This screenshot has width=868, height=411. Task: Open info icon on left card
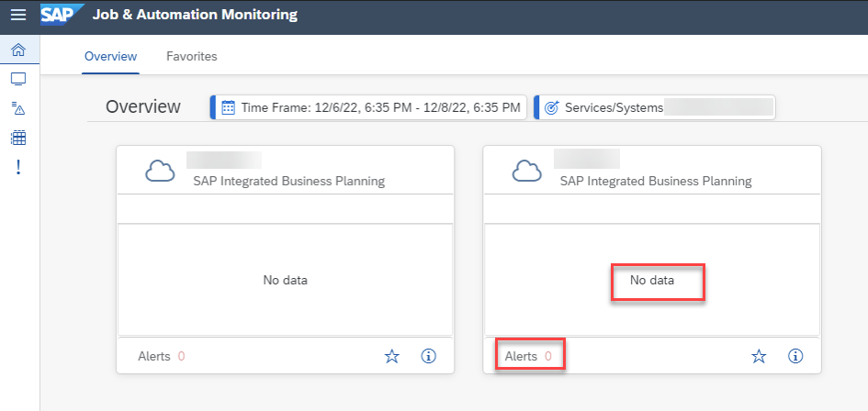[x=428, y=356]
